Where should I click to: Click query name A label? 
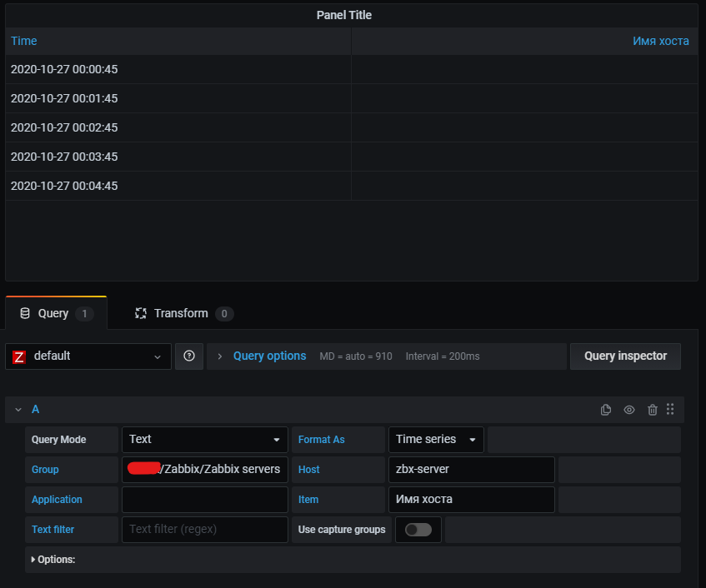tap(36, 410)
